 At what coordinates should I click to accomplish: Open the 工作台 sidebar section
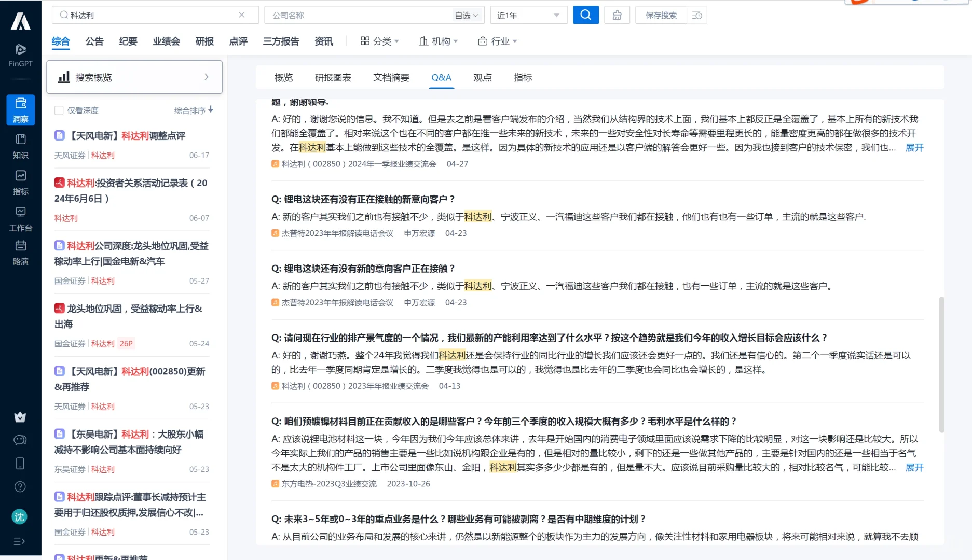tap(20, 219)
